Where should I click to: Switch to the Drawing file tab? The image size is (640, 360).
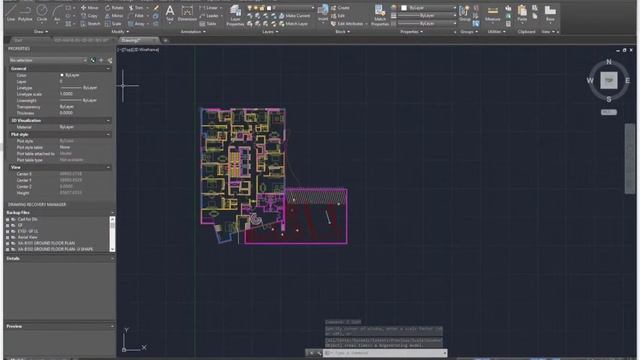[x=138, y=40]
